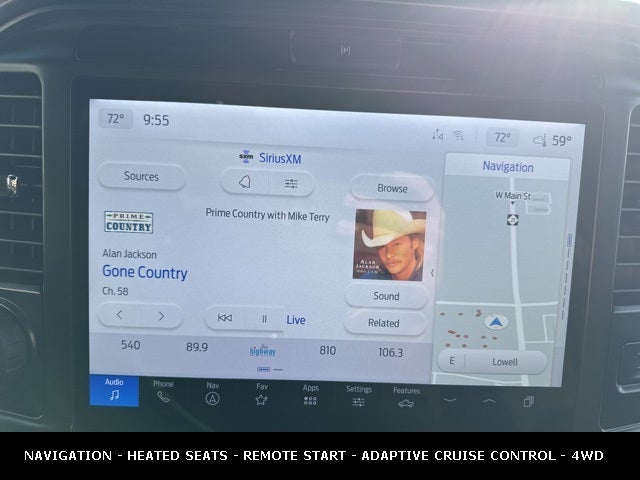Open Related content
This screenshot has width=640, height=480.
point(384,323)
